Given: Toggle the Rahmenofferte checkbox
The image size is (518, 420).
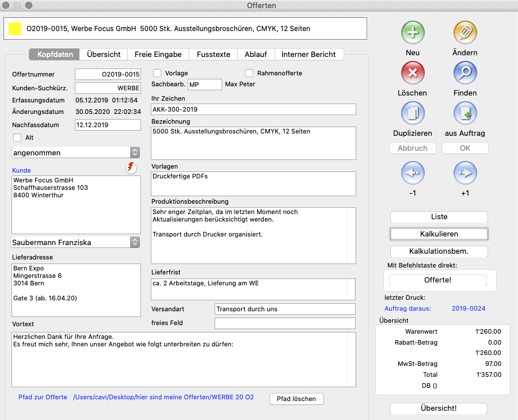Looking at the screenshot, I should tap(249, 73).
